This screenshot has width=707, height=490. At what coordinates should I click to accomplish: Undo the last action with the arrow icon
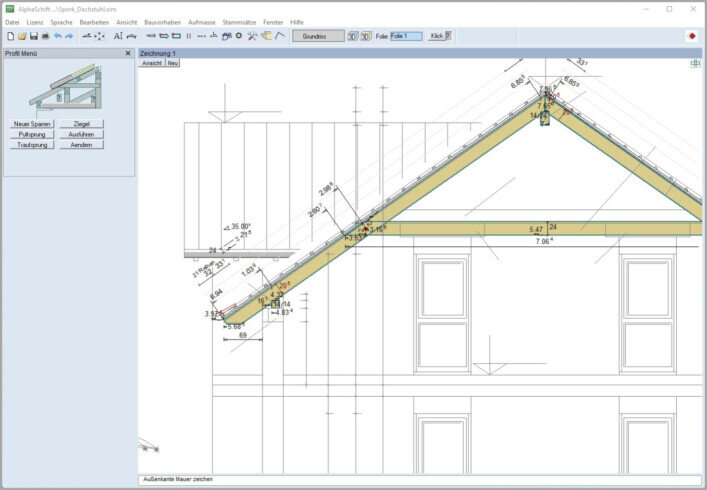[x=57, y=36]
